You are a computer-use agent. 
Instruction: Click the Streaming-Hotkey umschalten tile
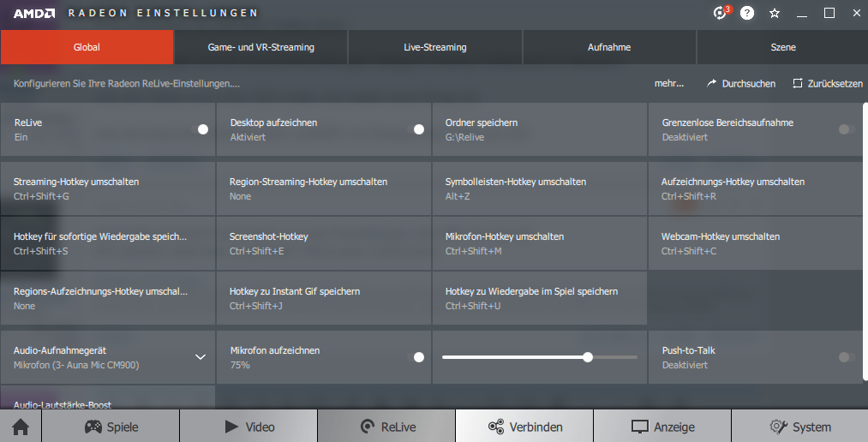click(108, 188)
